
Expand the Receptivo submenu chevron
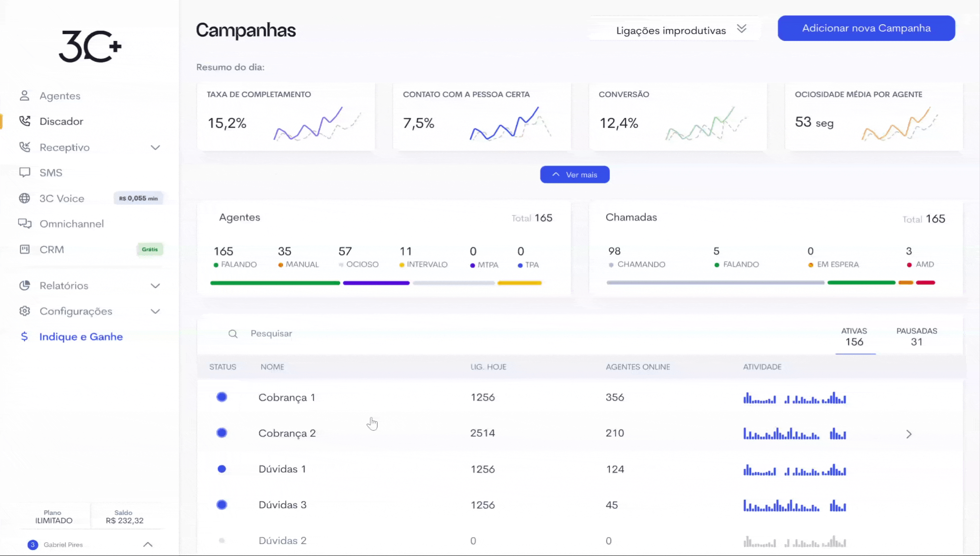click(x=155, y=147)
